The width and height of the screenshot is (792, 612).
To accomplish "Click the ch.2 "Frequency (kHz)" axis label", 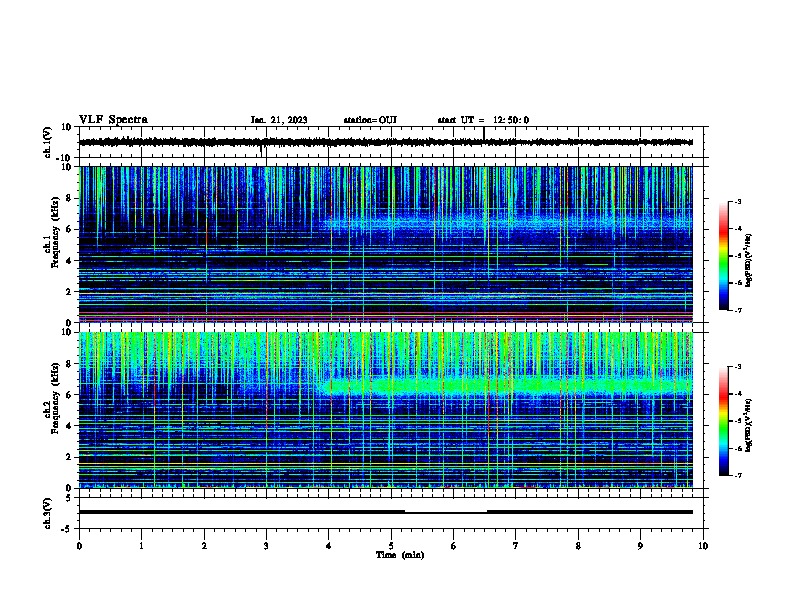I will pos(55,398).
